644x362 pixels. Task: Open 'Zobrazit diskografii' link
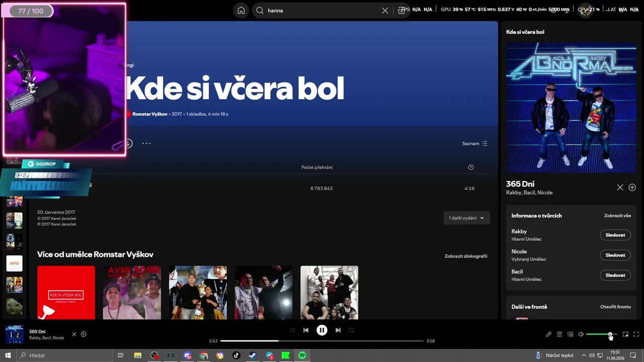click(x=466, y=256)
